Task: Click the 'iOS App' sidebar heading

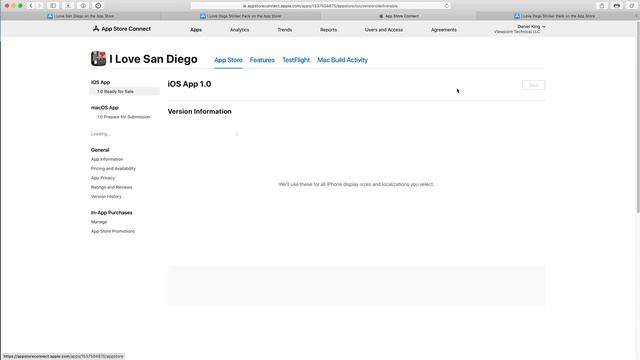Action: (100, 82)
